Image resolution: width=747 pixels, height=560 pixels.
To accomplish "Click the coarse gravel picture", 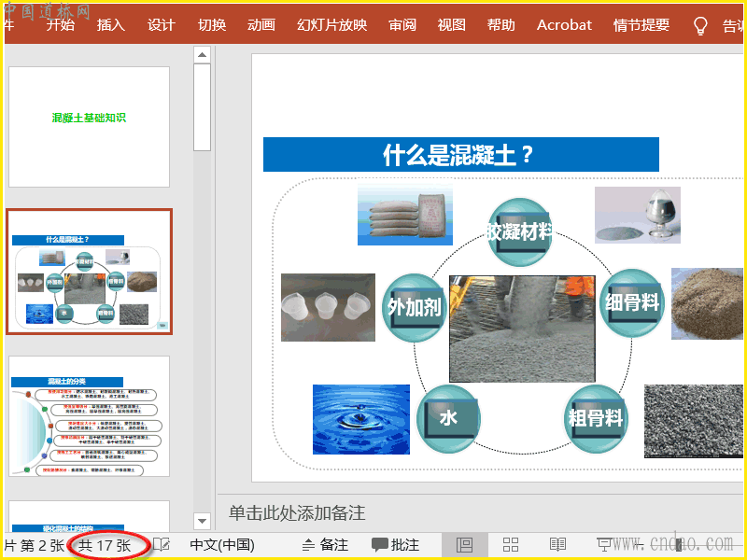I will coord(694,421).
